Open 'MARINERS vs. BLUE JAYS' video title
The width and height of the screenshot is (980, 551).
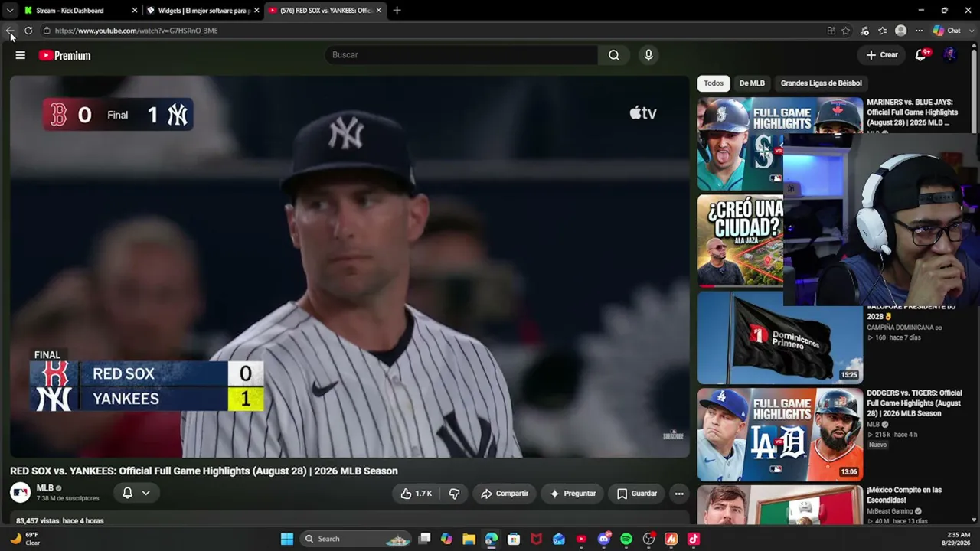tap(913, 112)
